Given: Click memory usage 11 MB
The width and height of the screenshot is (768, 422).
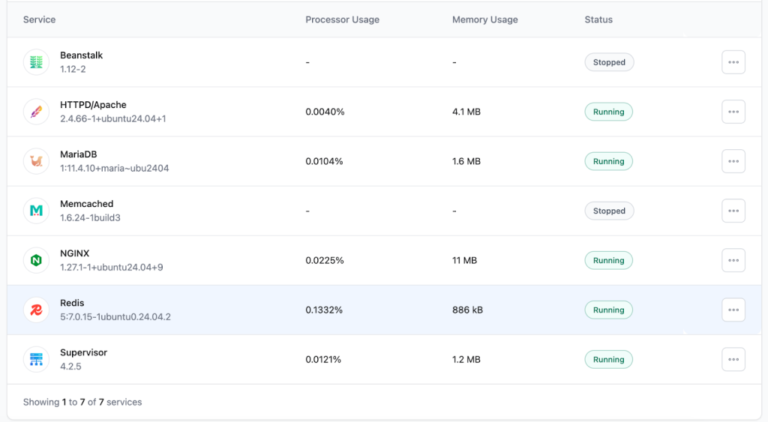Looking at the screenshot, I should pyautogui.click(x=464, y=260).
